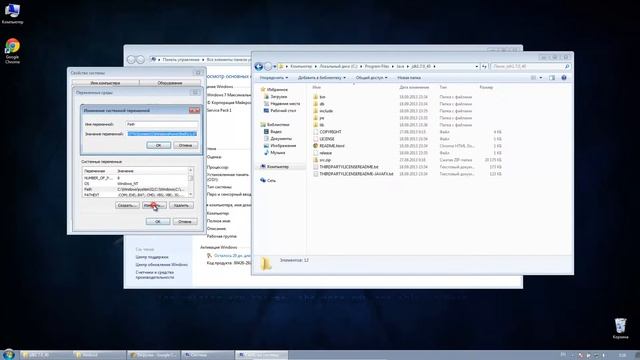
Task: Open the address bar history dropdown arrow
Action: (476, 66)
